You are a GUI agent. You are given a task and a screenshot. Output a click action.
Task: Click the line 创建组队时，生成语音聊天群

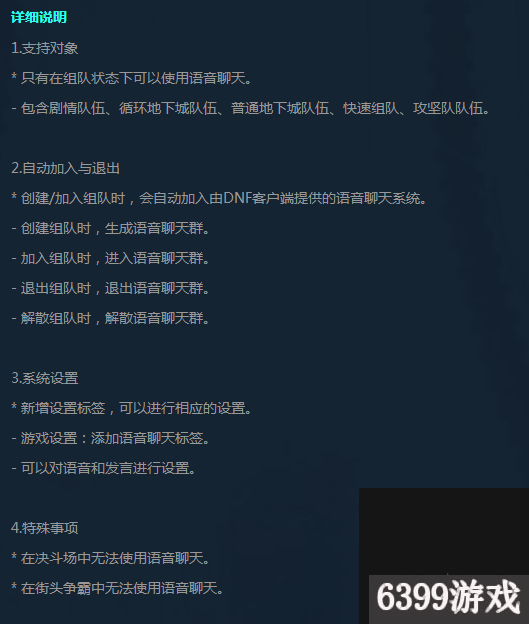(110, 228)
